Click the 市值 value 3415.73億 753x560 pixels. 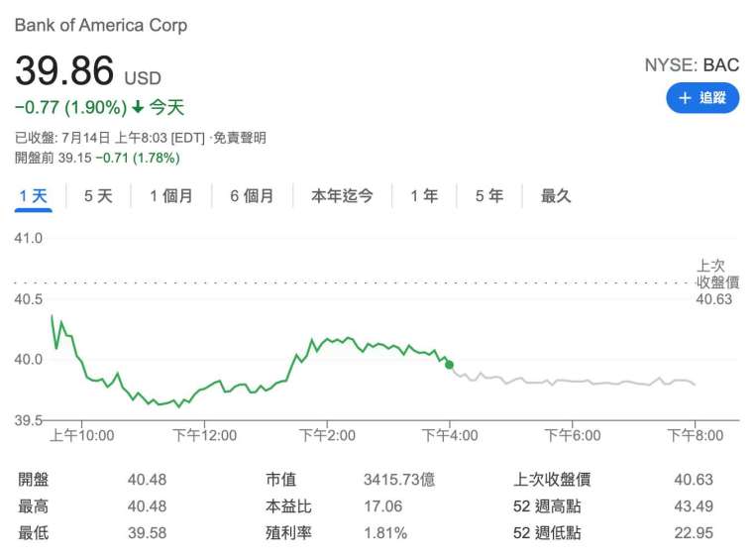coord(399,480)
